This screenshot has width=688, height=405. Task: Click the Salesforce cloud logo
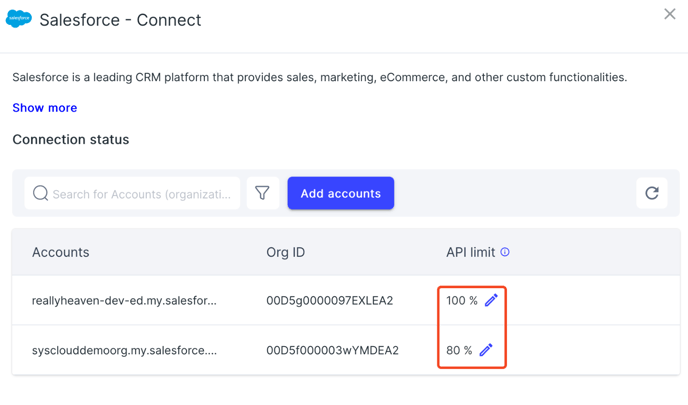pyautogui.click(x=19, y=19)
